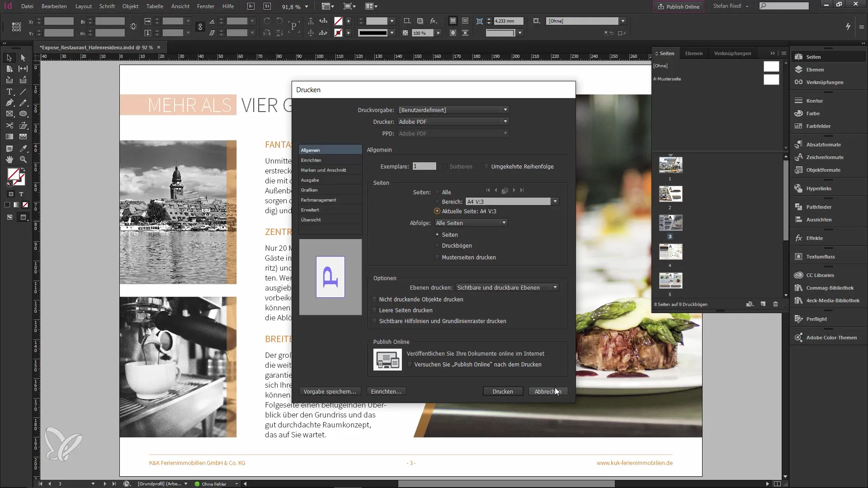
Task: Open the Ebenen panel from dock
Action: pos(828,70)
